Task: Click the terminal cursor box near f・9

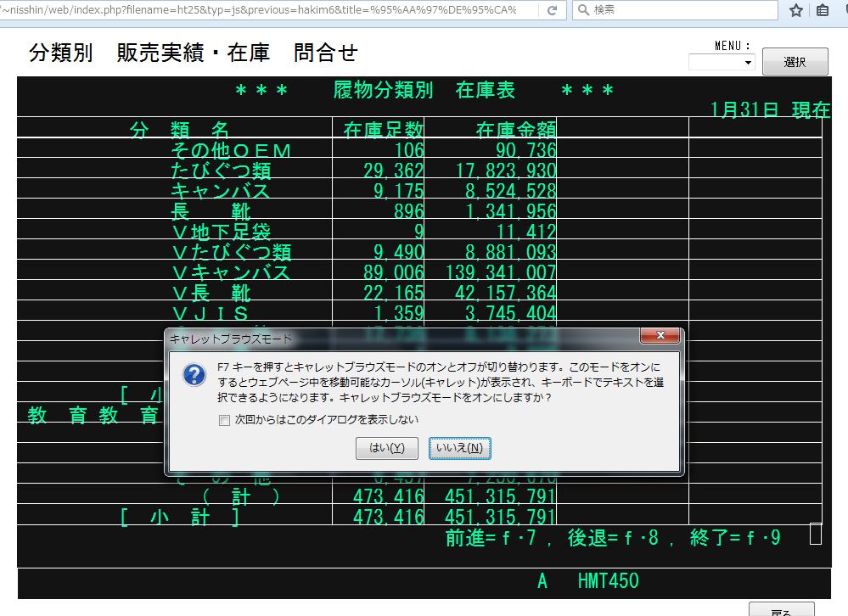Action: [x=815, y=534]
